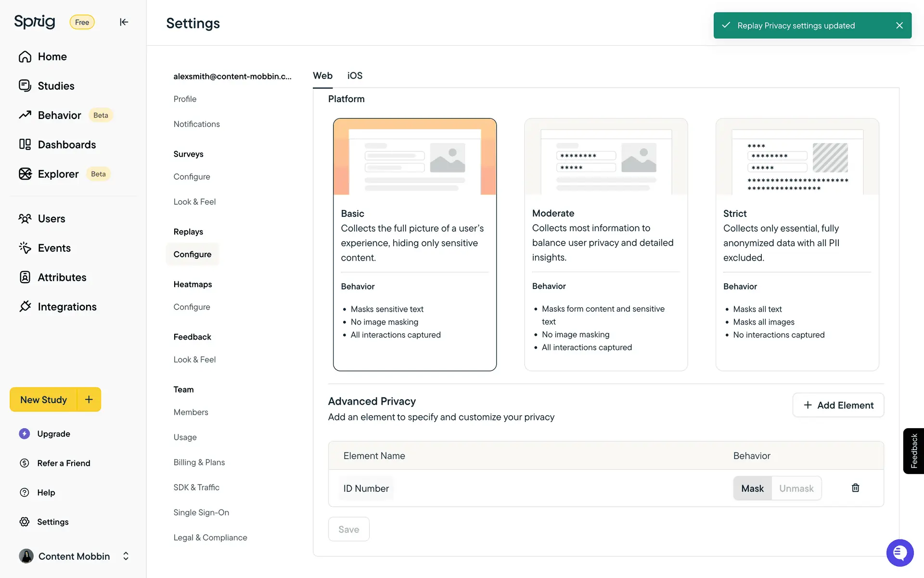Collapse the sidebar with the arrow icon
The width and height of the screenshot is (924, 578).
pos(124,22)
